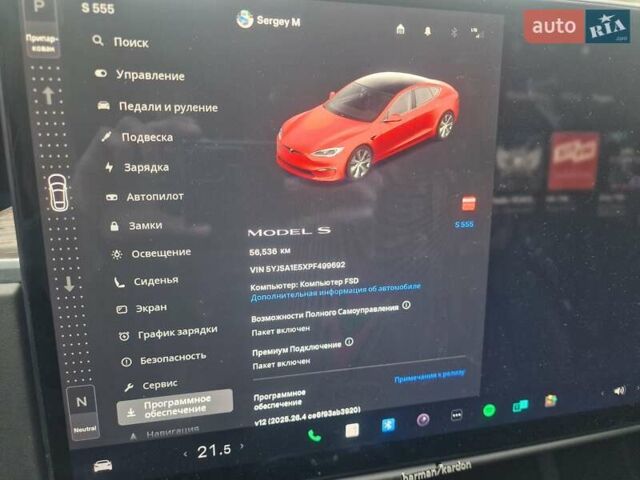Show info for Возможности Полного Самоуправления

pyautogui.click(x=406, y=306)
